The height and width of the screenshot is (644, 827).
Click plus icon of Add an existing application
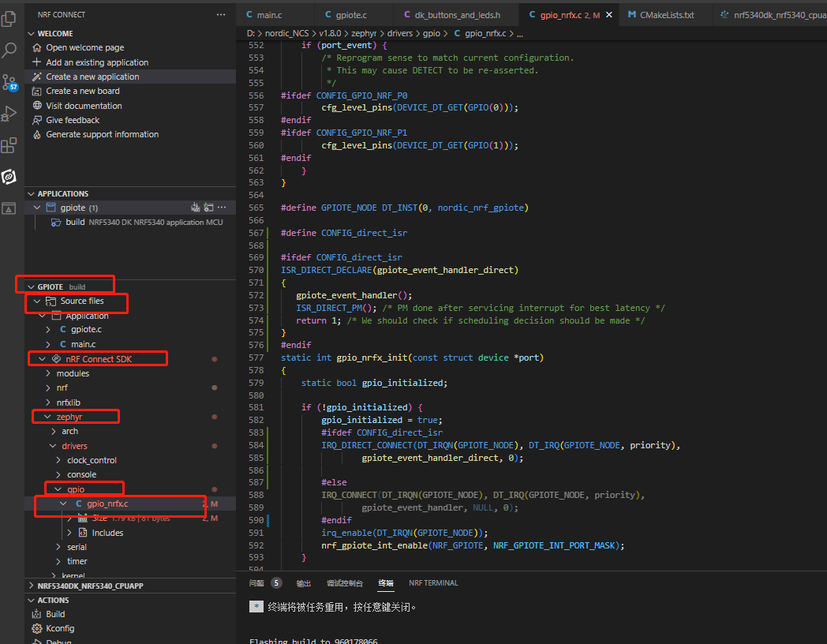click(x=37, y=62)
